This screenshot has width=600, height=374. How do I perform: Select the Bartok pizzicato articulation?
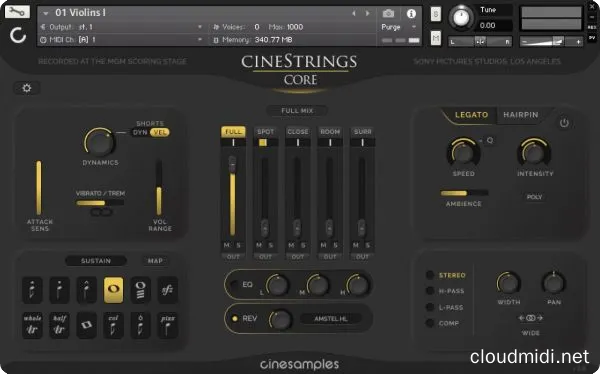point(140,325)
